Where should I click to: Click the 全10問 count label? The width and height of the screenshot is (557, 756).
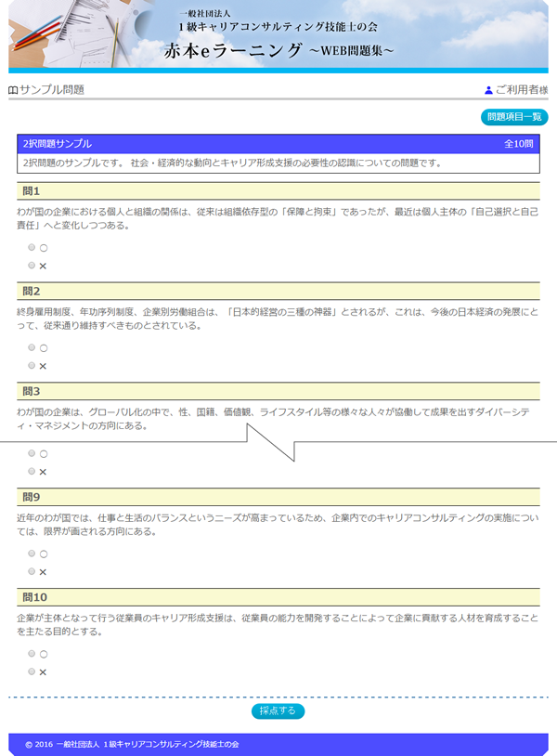click(518, 144)
